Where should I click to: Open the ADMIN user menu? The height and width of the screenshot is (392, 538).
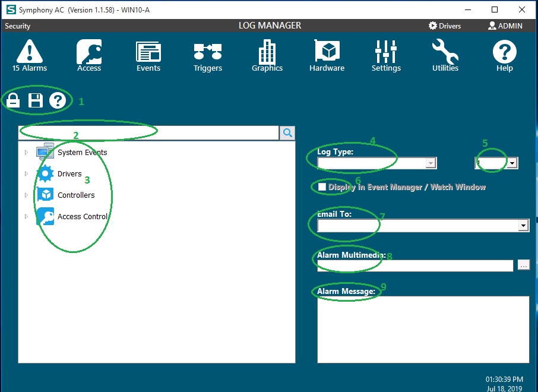(x=505, y=26)
